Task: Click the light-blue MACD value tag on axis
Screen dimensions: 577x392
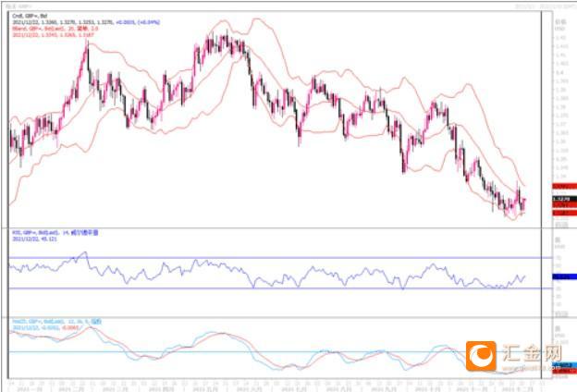Action: [567, 365]
